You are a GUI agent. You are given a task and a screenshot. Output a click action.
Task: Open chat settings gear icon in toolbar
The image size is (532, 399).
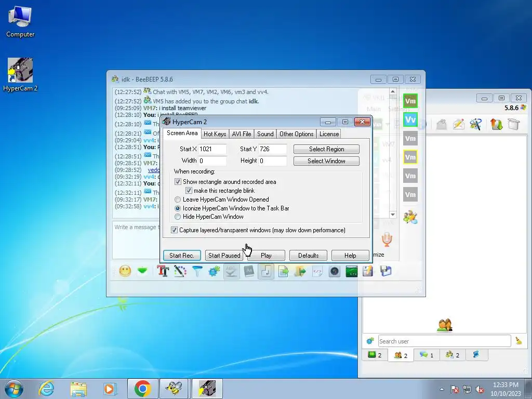215,271
